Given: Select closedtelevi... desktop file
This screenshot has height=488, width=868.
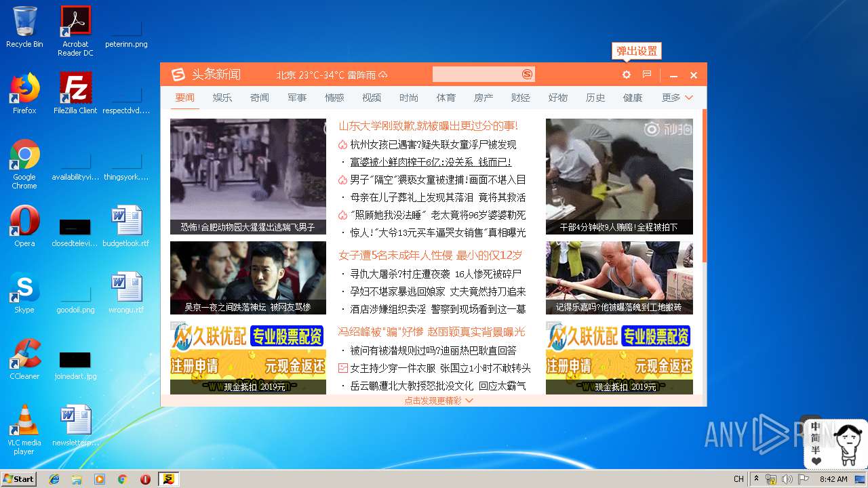Looking at the screenshot, I should (75, 232).
